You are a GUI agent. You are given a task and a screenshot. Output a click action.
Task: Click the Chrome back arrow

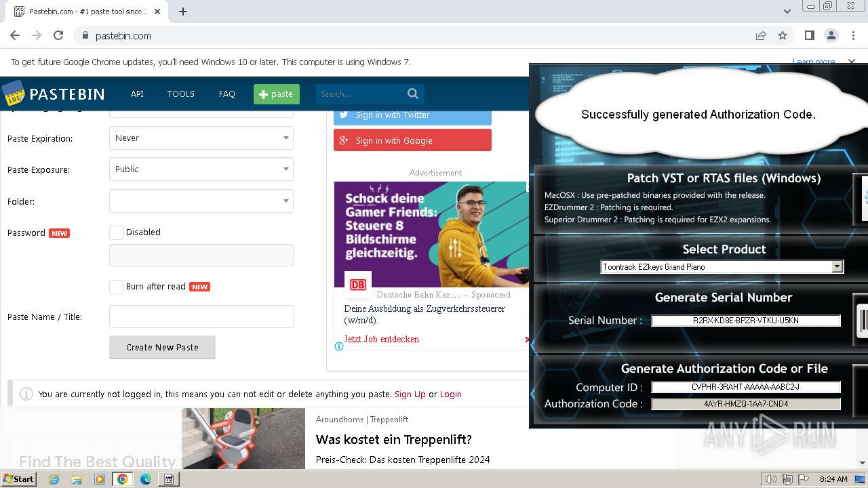(x=15, y=36)
